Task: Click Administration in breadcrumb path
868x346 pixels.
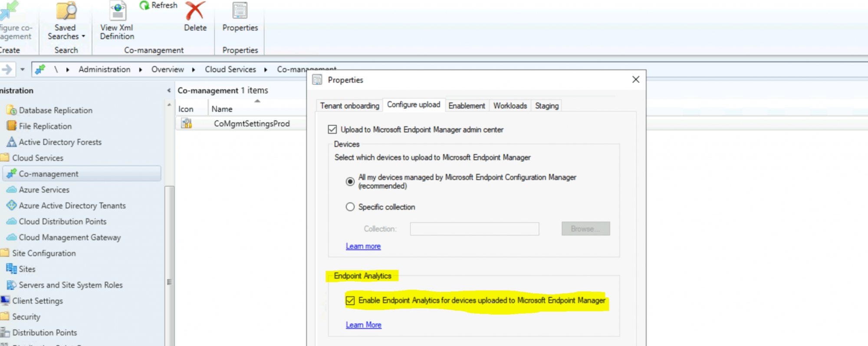Action: 104,69
